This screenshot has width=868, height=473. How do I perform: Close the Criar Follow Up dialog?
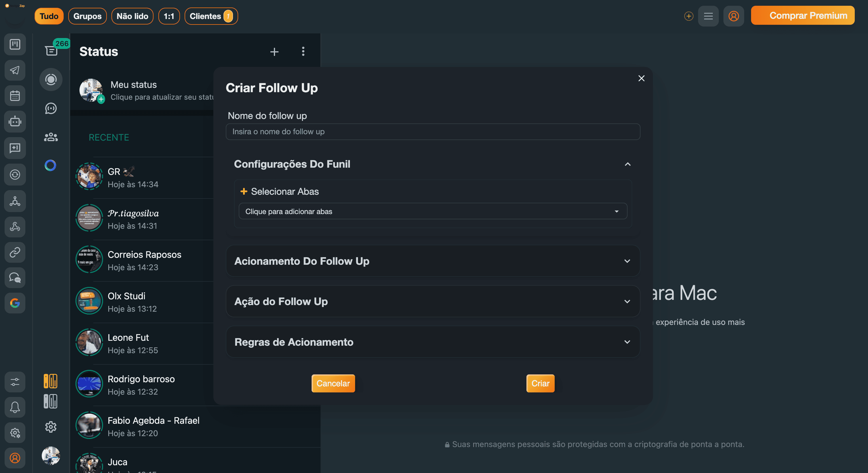pos(641,78)
